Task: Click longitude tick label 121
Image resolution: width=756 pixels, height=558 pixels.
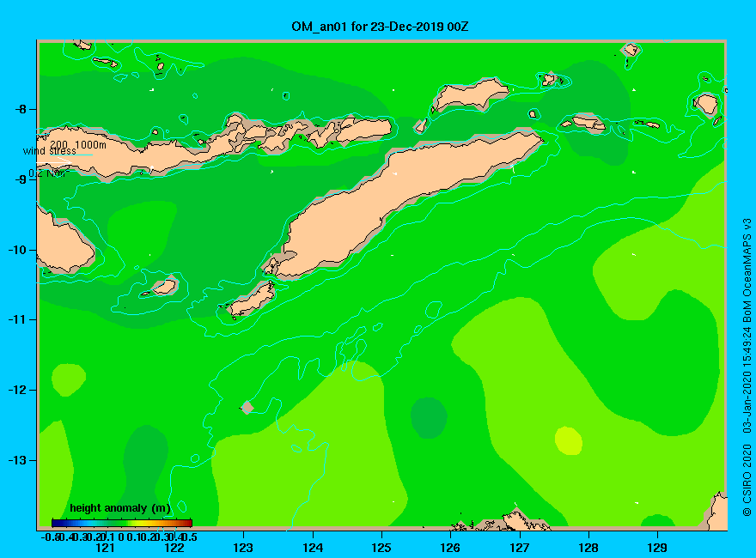Action: [105, 548]
